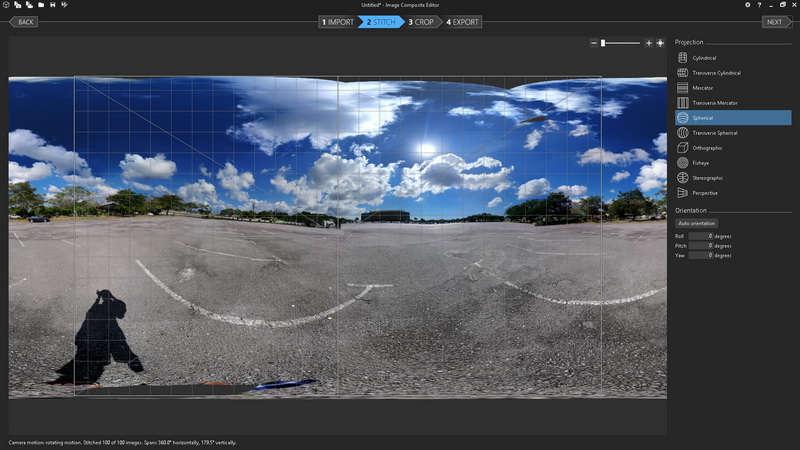Click the ICE app logo icon
The image size is (800, 450).
tap(6, 5)
